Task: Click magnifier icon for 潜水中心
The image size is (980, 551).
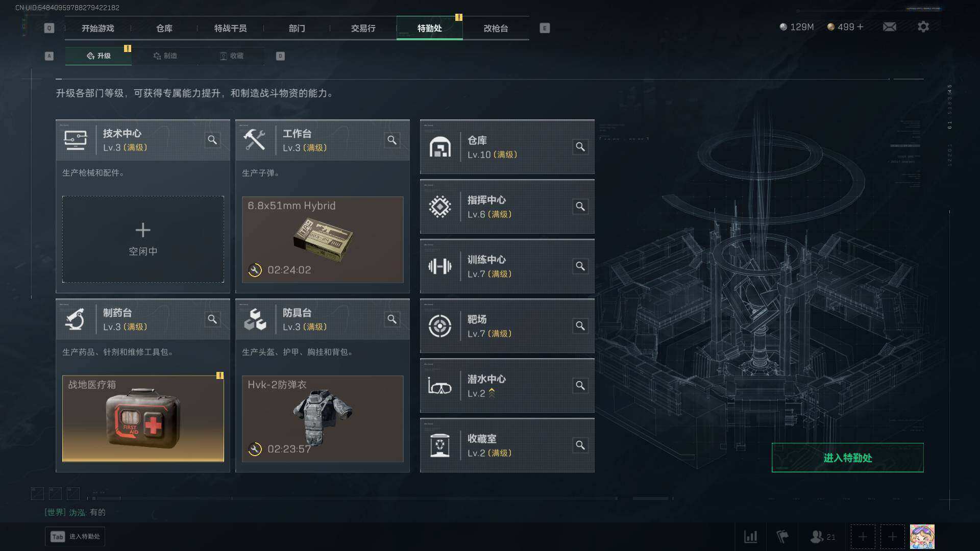Action: coord(580,386)
